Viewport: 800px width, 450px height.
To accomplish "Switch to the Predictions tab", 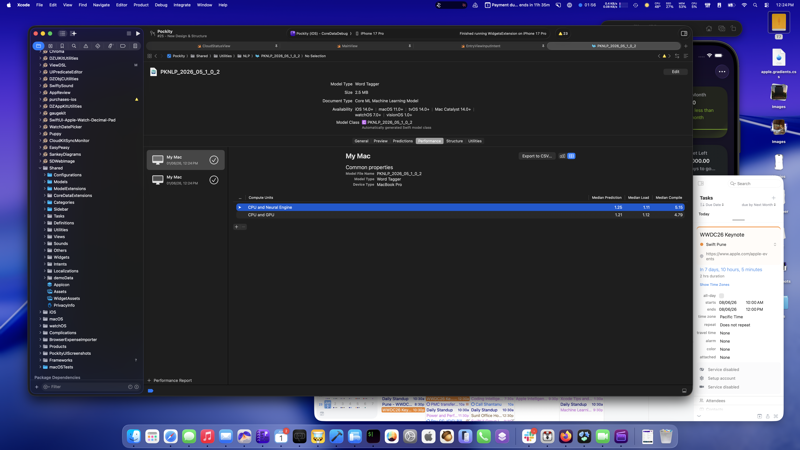I will (x=403, y=141).
